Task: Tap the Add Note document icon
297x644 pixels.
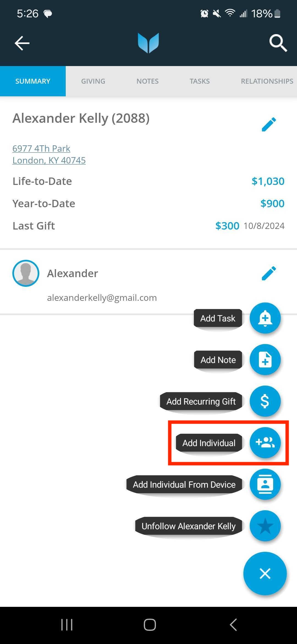Action: click(265, 360)
